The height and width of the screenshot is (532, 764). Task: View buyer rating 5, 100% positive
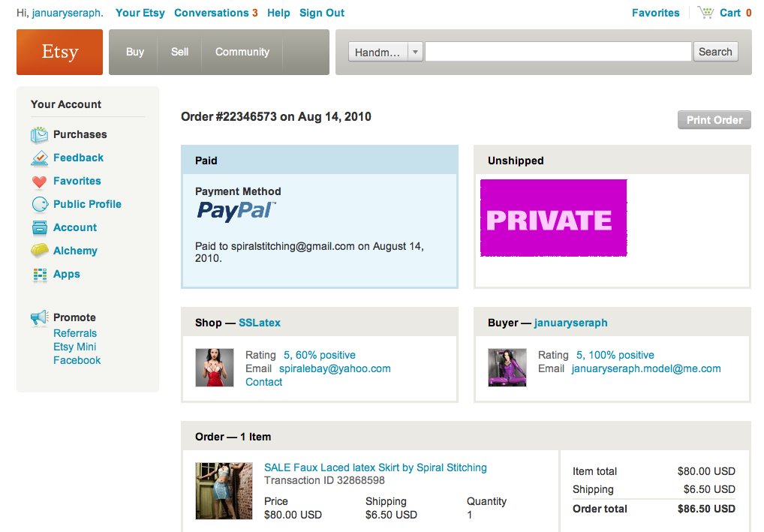615,355
